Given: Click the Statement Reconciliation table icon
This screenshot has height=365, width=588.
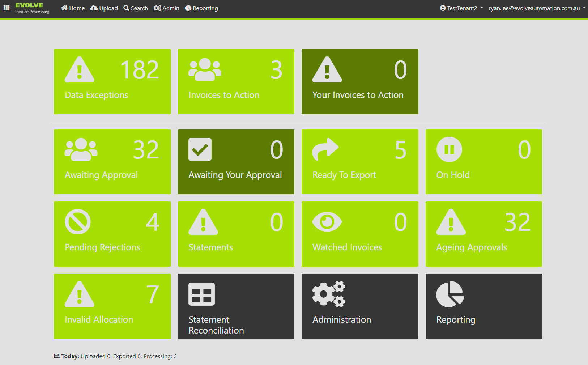Looking at the screenshot, I should [x=201, y=294].
